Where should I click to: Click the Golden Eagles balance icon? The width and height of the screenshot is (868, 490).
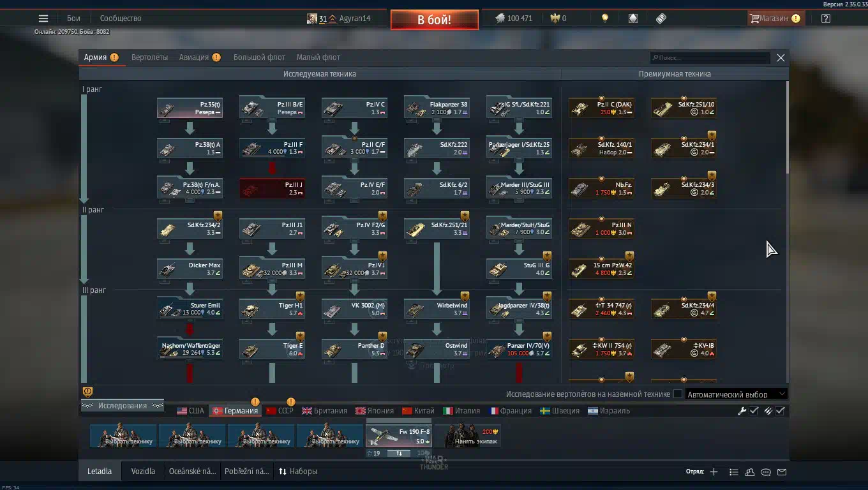point(555,19)
